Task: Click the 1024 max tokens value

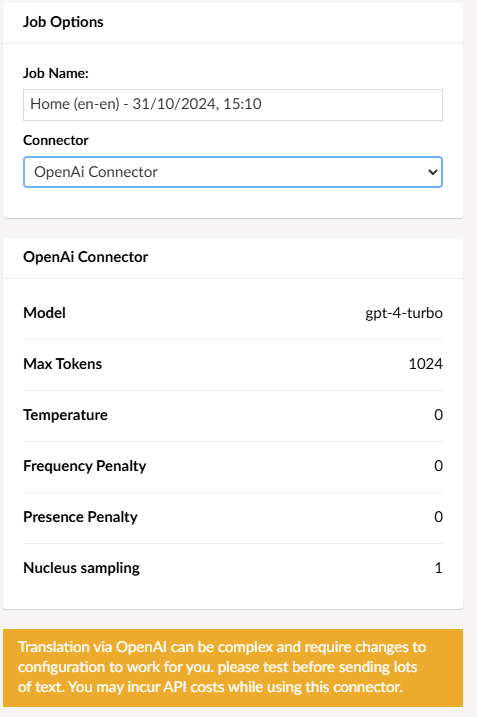Action: click(x=425, y=364)
